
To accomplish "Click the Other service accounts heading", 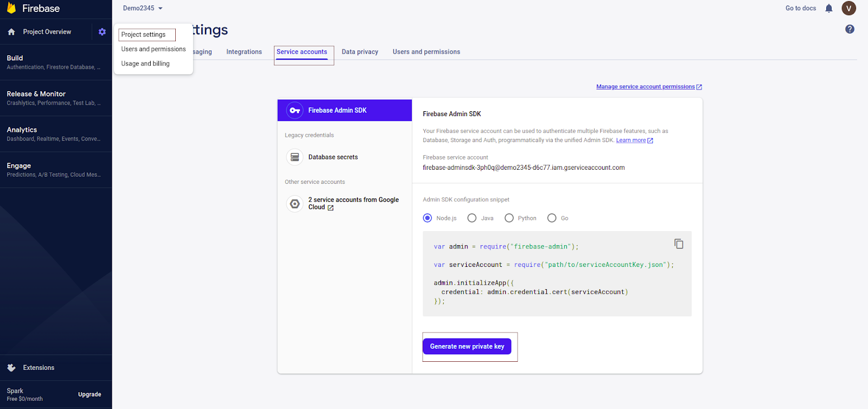I will pos(315,182).
